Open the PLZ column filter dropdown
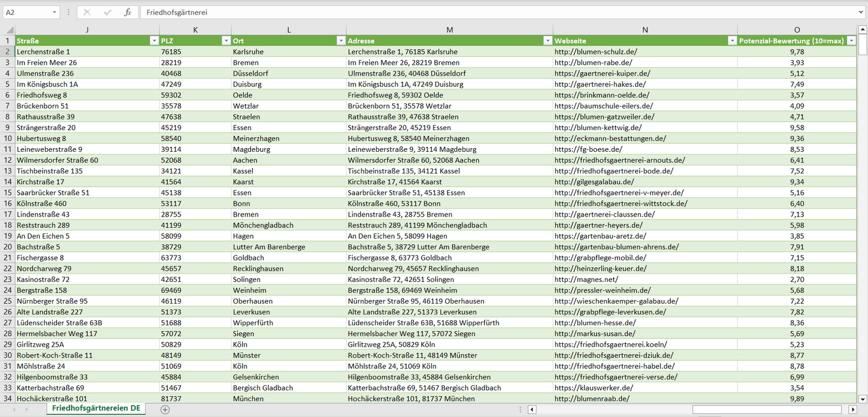868x417 pixels. (226, 41)
